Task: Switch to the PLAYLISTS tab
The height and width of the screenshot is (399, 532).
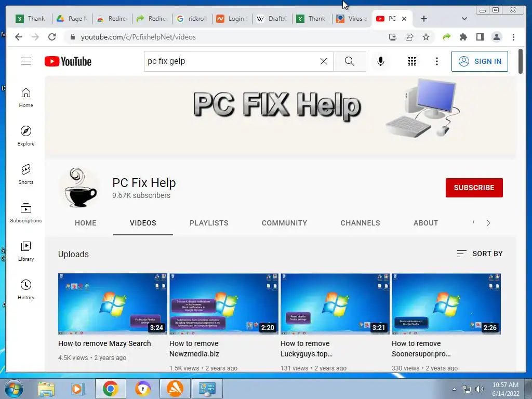Action: click(209, 223)
